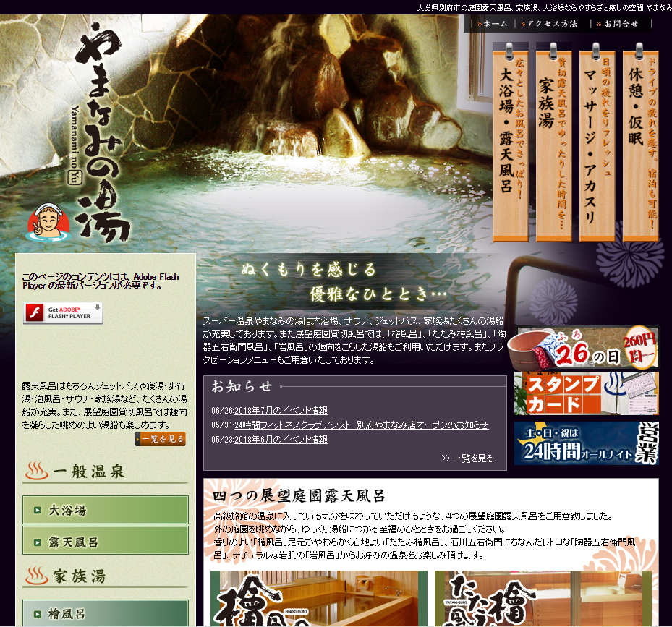This screenshot has height=627, width=672.
Task: Open the アクセス方法 navigation link
Action: tap(551, 24)
